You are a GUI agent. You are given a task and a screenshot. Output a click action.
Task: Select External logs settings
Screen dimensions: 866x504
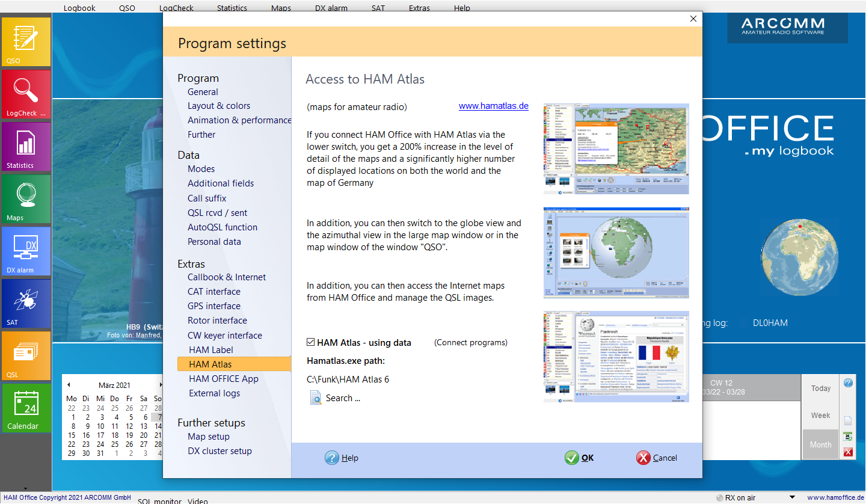214,393
